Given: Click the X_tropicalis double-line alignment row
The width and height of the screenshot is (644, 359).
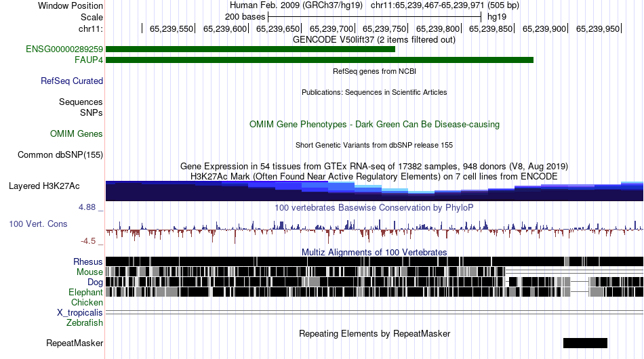Looking at the screenshot, I should [x=375, y=312].
